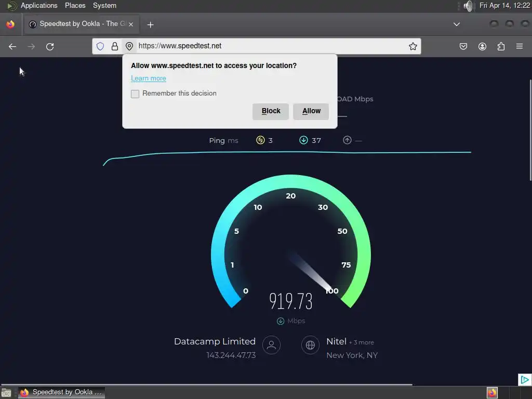The height and width of the screenshot is (399, 532).
Task: Click the Firefox icon in bottom tray
Action: 492,393
